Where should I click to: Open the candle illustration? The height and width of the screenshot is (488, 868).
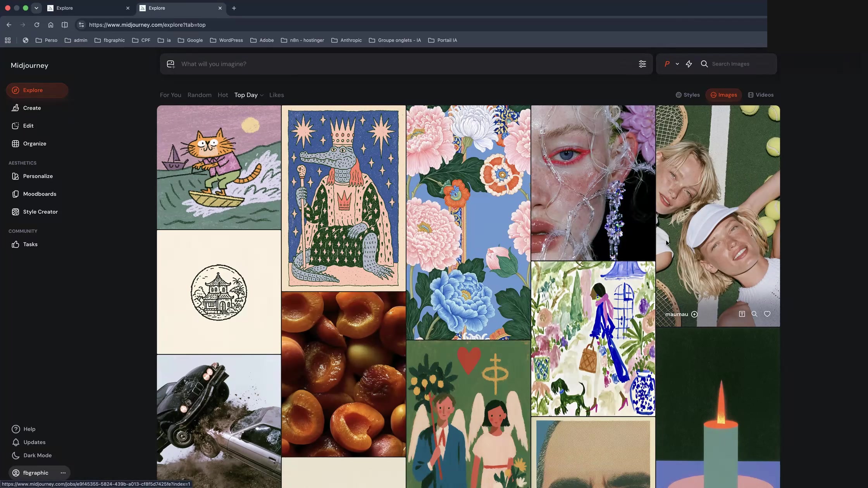click(x=718, y=408)
